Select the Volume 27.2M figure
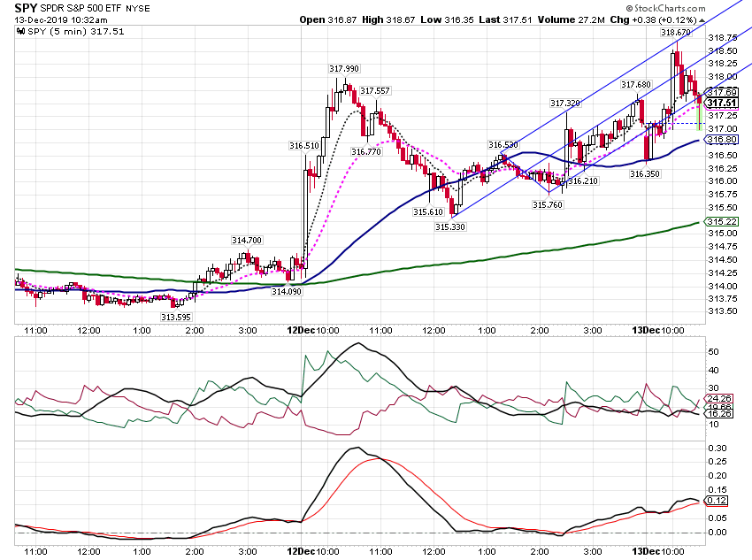Viewport: 752px width, 560px height. (x=572, y=20)
